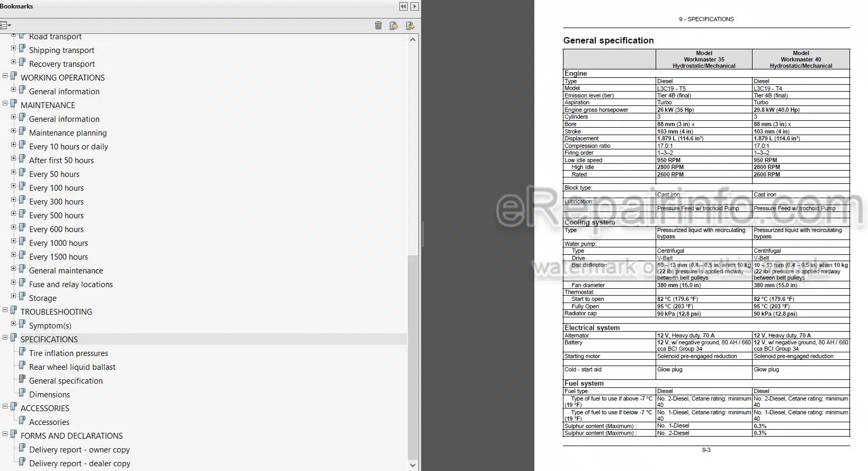Click the bookmark icon beside Dimensions
Screen dimensions: 868x471
[x=22, y=393]
